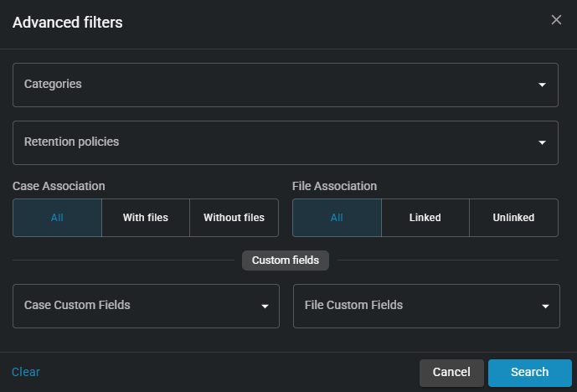Close the Advanced filters dialog

pyautogui.click(x=556, y=20)
